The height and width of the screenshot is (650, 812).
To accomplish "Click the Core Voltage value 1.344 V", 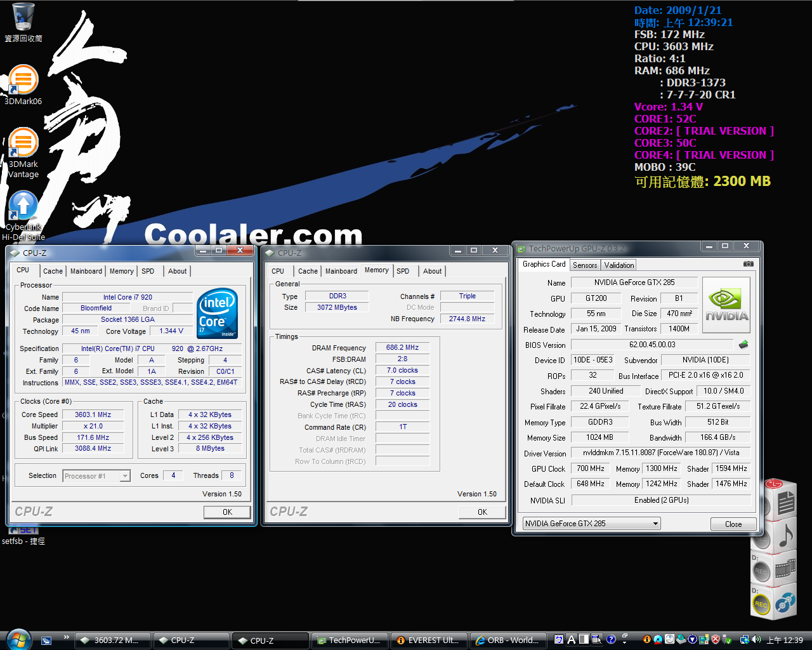I will click(171, 331).
